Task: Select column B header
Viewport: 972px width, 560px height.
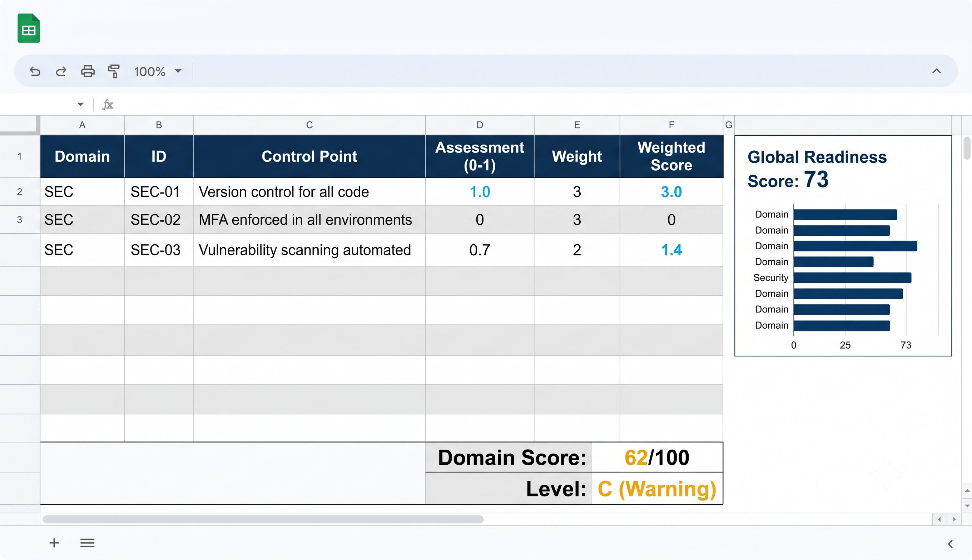Action: click(159, 125)
